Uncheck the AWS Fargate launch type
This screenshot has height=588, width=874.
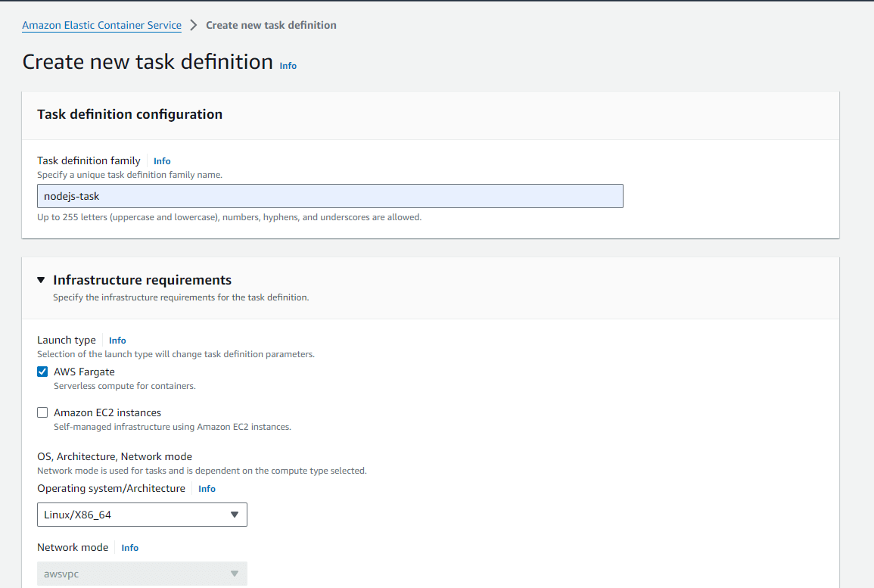[42, 372]
